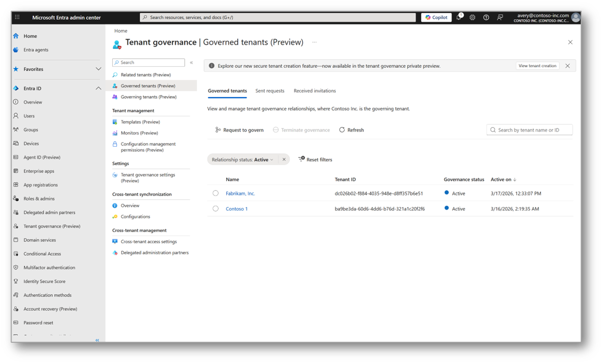This screenshot has width=603, height=364.
Task: Click Terminate governance
Action: [301, 130]
